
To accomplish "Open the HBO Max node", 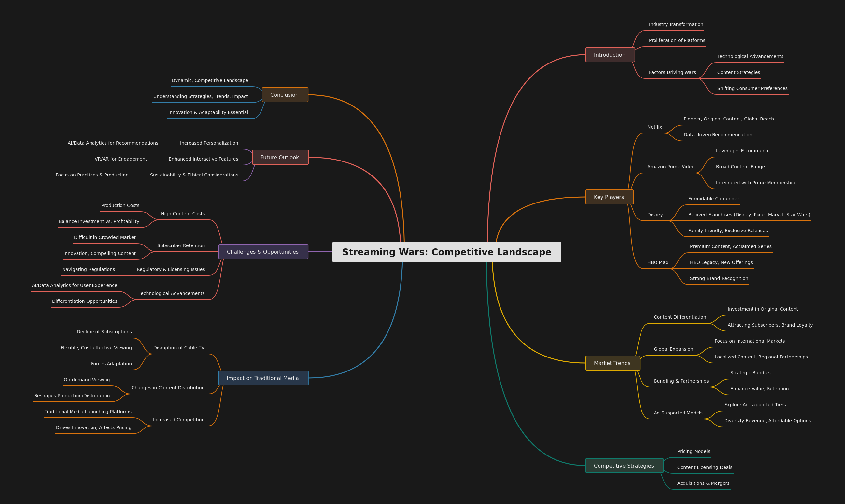I will [x=657, y=262].
